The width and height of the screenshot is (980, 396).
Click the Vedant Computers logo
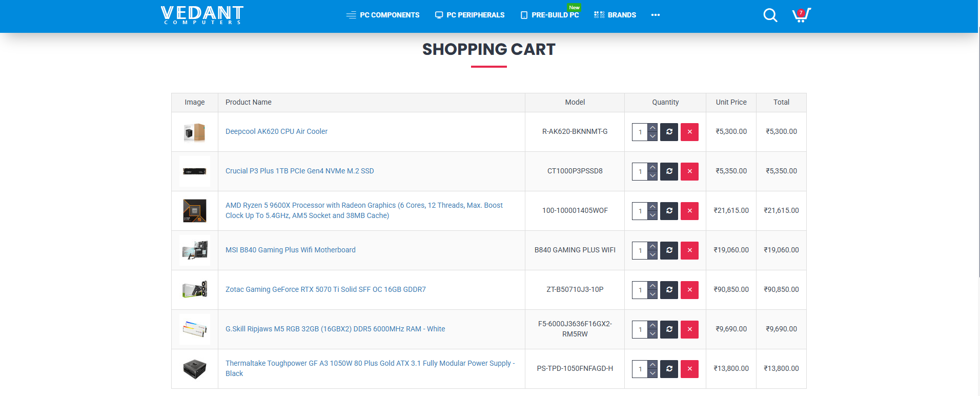pyautogui.click(x=202, y=15)
